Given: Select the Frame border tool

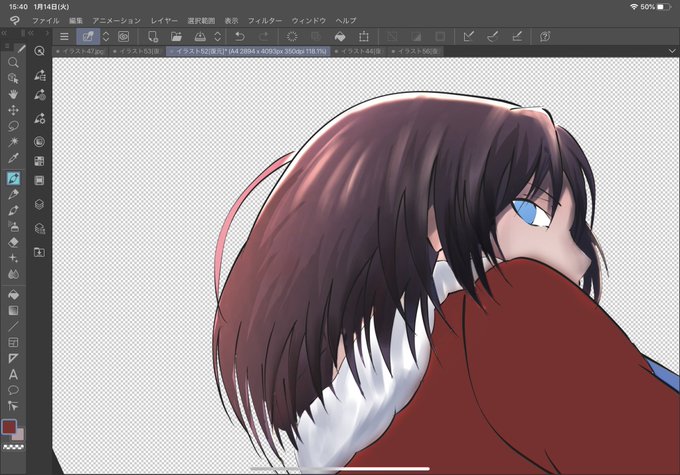Looking at the screenshot, I should (x=13, y=342).
